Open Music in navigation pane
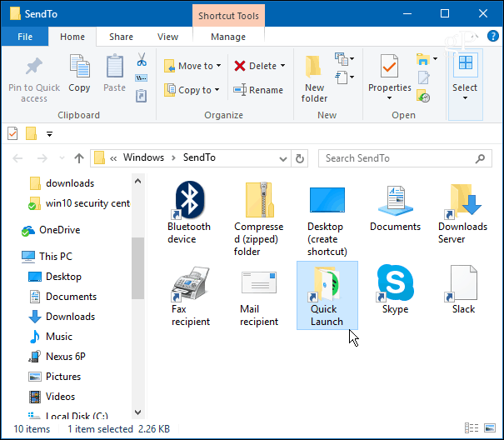The width and height of the screenshot is (504, 440). pos(51,337)
